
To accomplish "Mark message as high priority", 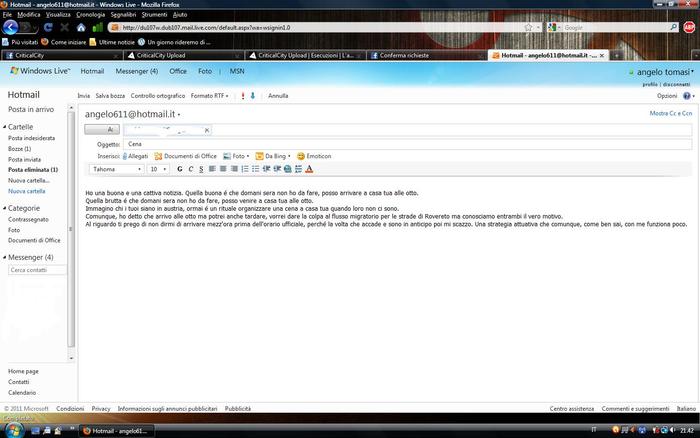I will point(243,96).
